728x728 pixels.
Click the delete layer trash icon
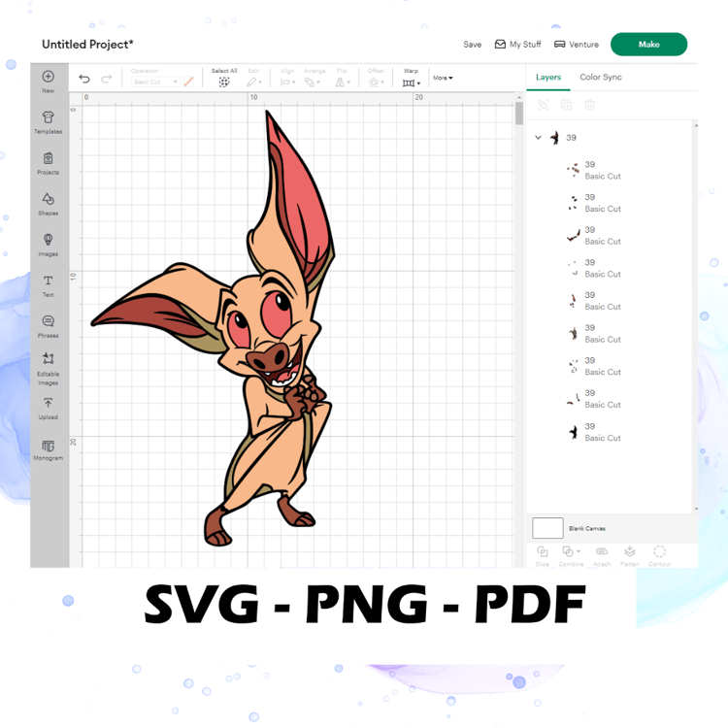pyautogui.click(x=589, y=105)
